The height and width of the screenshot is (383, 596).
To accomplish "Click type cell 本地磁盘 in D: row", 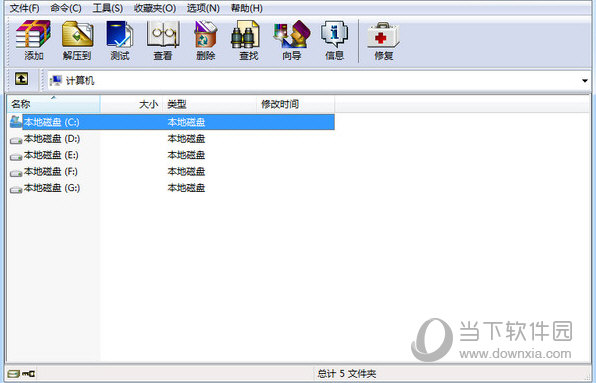I will click(x=186, y=139).
